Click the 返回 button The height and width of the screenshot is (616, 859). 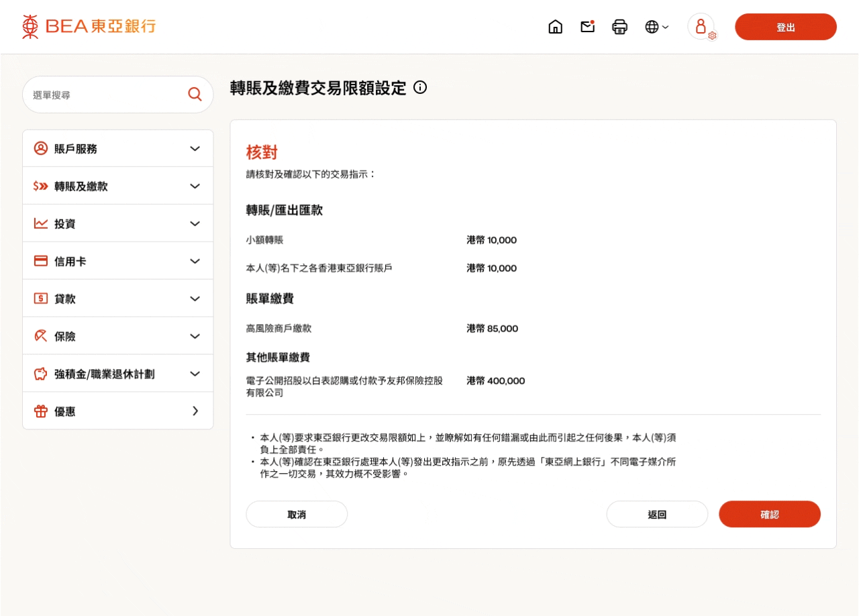pos(657,515)
